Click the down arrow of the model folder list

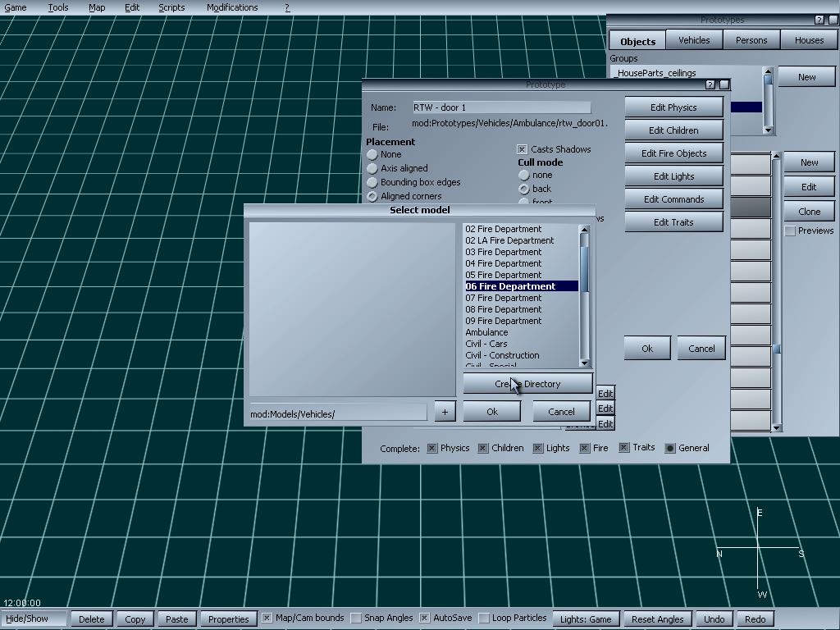tap(584, 363)
